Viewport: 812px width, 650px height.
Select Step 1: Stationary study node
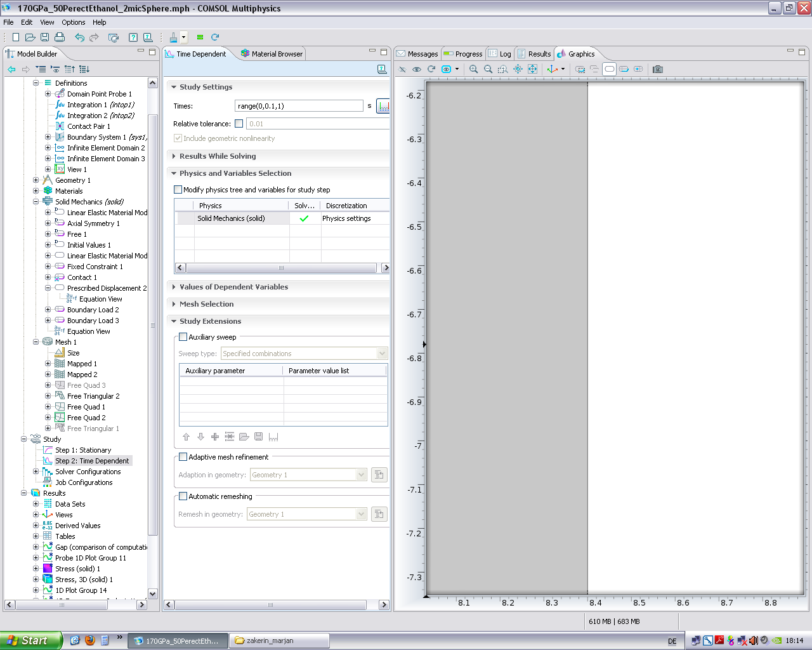[82, 450]
